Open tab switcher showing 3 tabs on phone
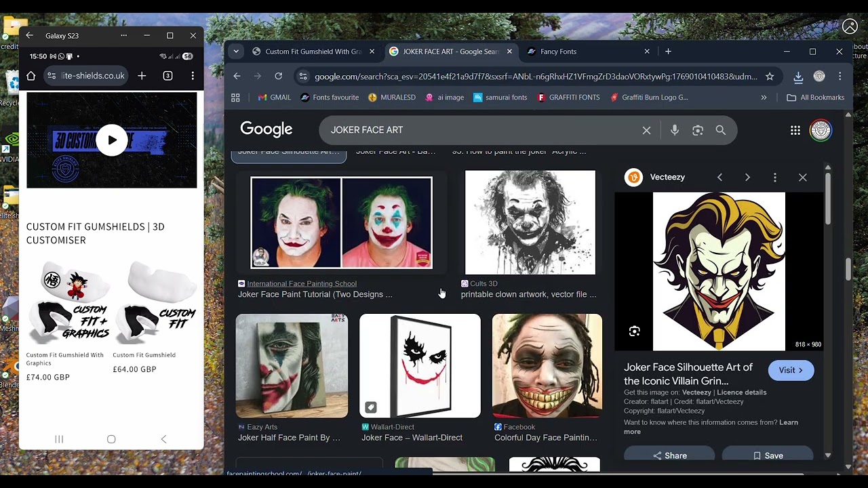Viewport: 868px width, 488px height. (167, 76)
